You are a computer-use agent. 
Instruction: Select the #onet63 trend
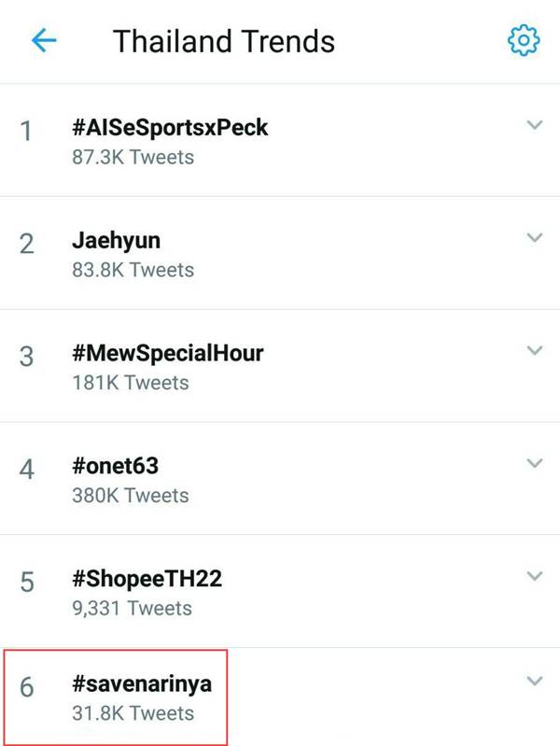(x=121, y=467)
